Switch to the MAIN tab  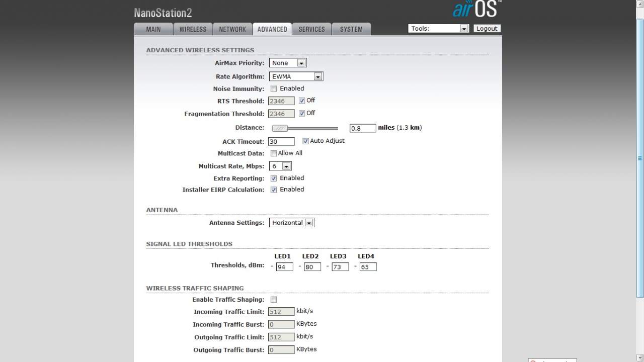(153, 29)
